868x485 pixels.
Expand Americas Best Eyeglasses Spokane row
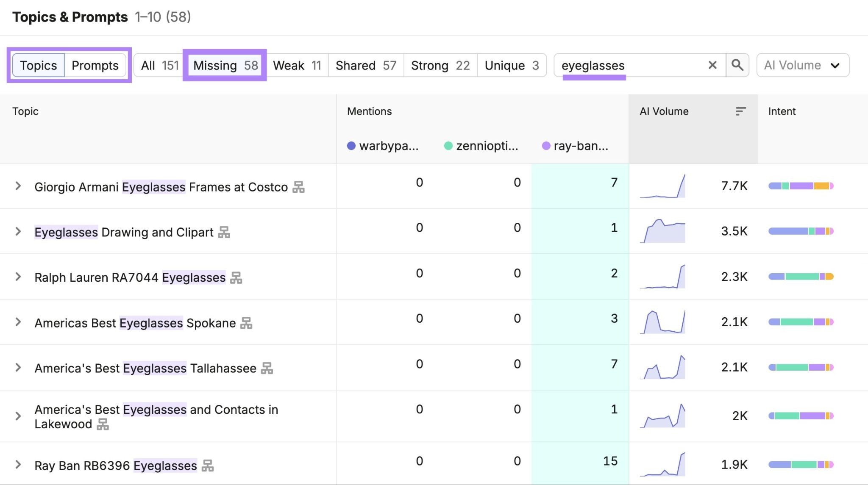pos(18,322)
